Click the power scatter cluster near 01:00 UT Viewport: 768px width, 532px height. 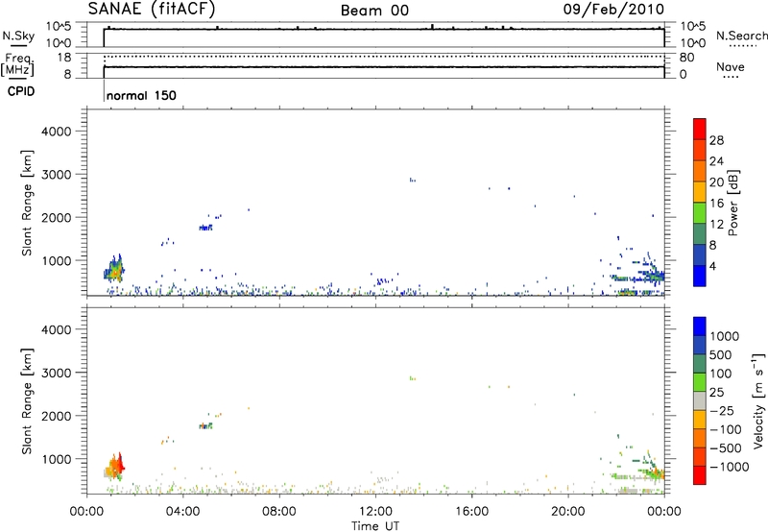[114, 270]
